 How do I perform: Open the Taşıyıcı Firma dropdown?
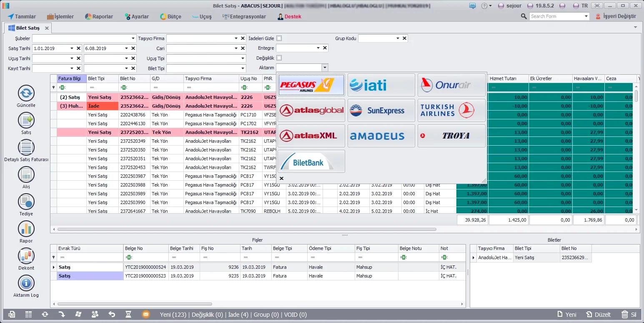(236, 38)
